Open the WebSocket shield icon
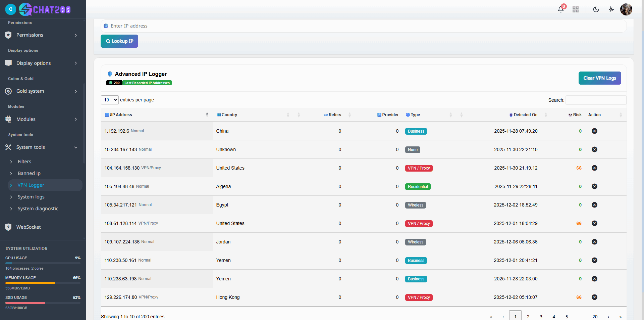The width and height of the screenshot is (644, 320). 8,227
